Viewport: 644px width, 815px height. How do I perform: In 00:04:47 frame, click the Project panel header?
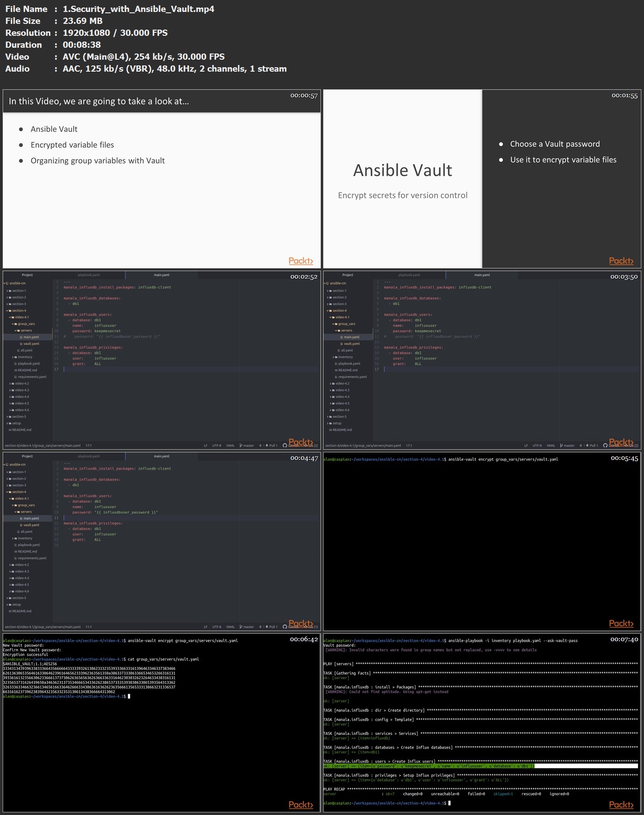(27, 456)
